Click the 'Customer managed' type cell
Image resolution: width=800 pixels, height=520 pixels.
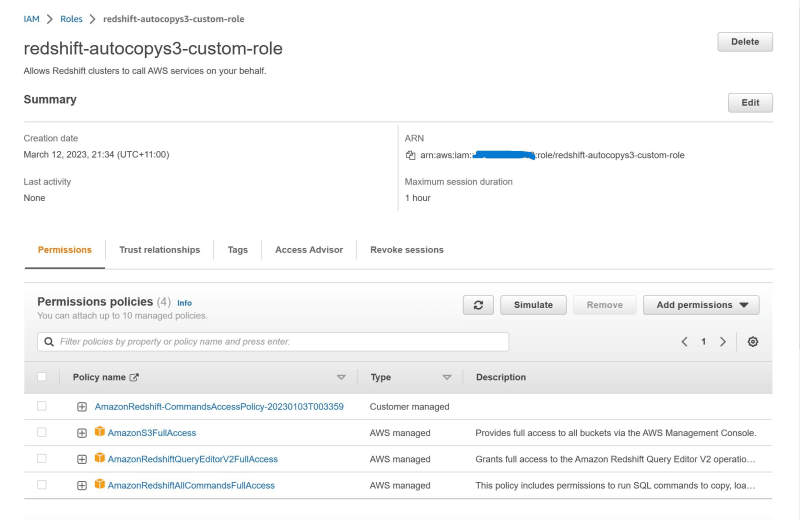[x=409, y=407]
